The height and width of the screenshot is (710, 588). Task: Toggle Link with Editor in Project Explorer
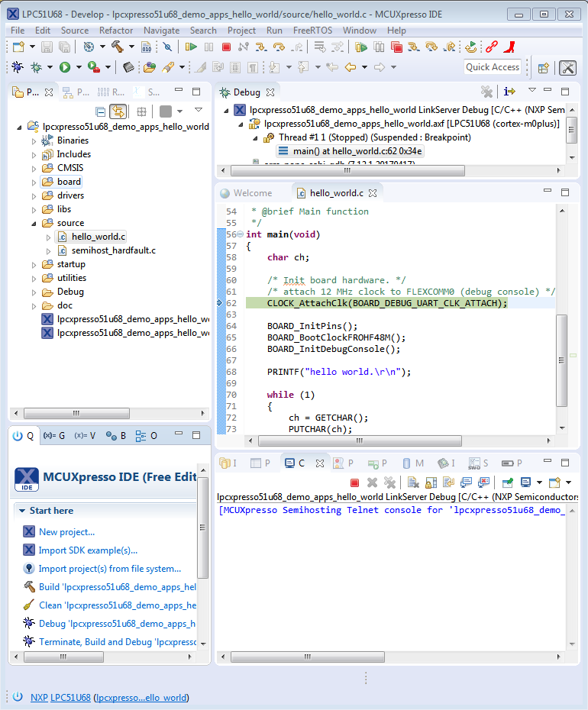click(x=118, y=111)
